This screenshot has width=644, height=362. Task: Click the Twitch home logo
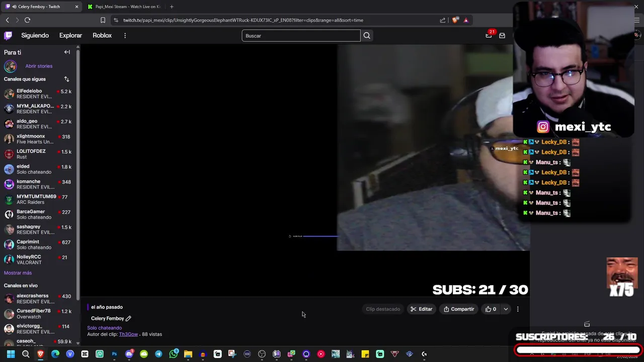(x=8, y=35)
